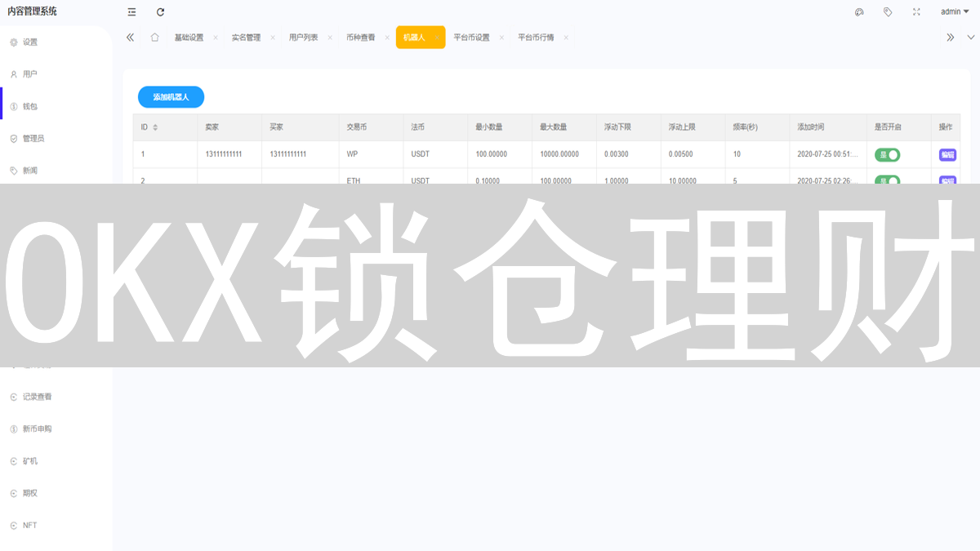Toggle 是否开启 switch for row 1
The image size is (980, 551).
[888, 154]
